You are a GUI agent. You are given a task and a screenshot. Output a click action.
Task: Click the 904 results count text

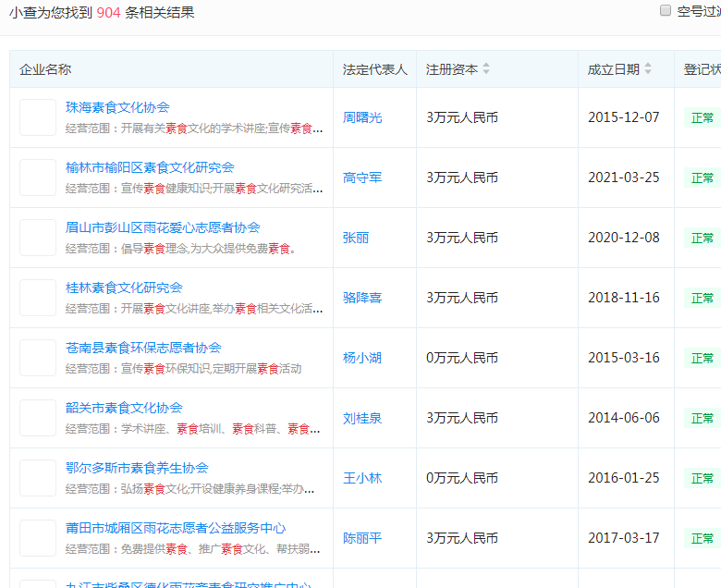point(108,12)
